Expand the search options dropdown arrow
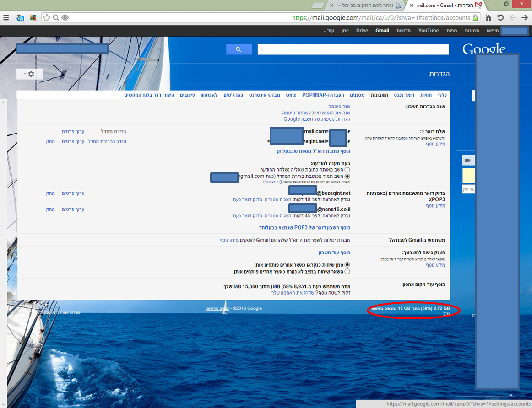 tap(261, 49)
